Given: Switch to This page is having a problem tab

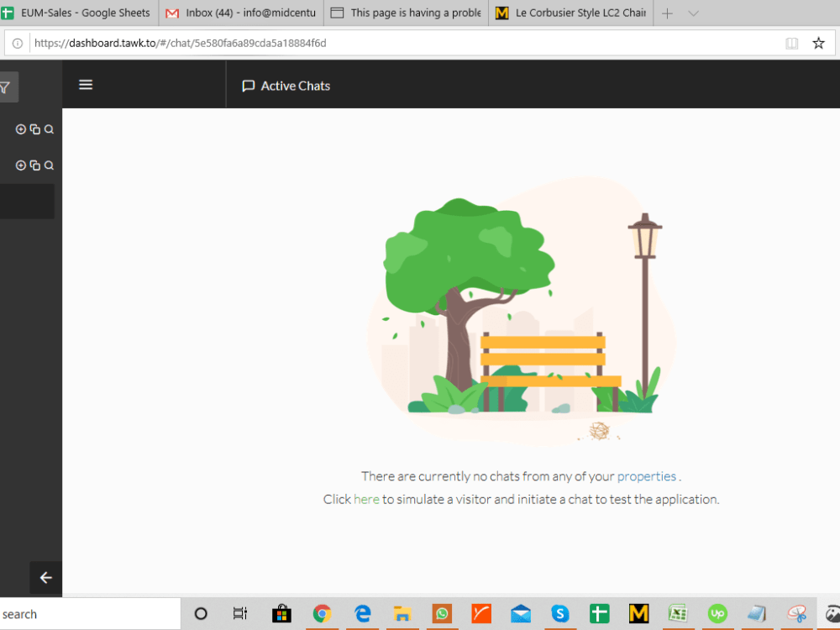Looking at the screenshot, I should click(x=406, y=13).
